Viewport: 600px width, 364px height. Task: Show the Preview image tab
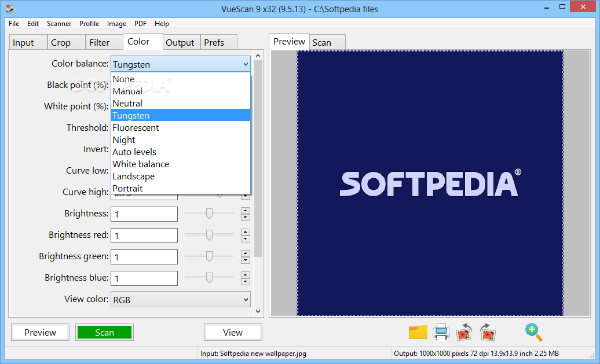(x=290, y=41)
